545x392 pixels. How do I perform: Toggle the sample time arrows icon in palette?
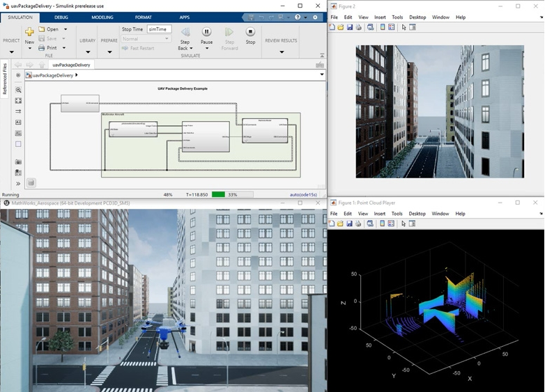[18, 111]
